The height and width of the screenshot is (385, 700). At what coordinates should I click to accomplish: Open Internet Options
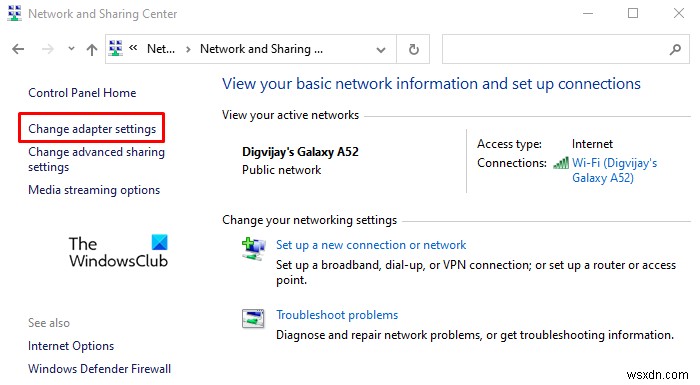coord(71,346)
